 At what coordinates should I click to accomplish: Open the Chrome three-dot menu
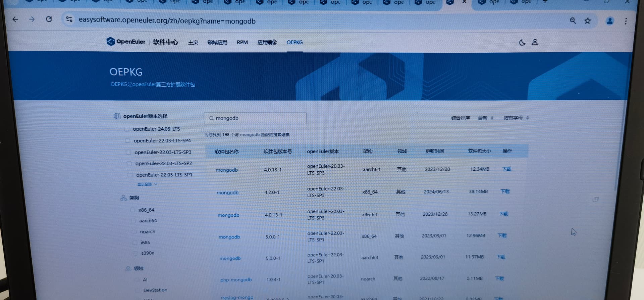pyautogui.click(x=626, y=21)
